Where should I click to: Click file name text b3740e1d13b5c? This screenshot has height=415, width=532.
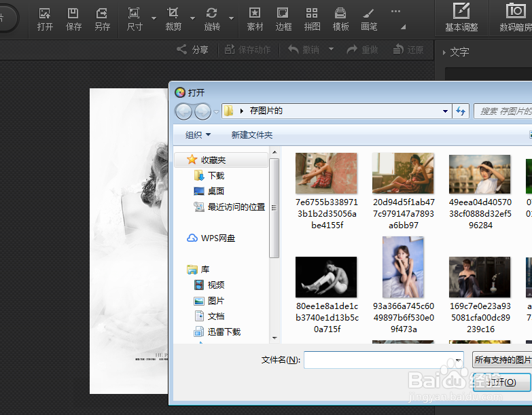[x=327, y=317]
